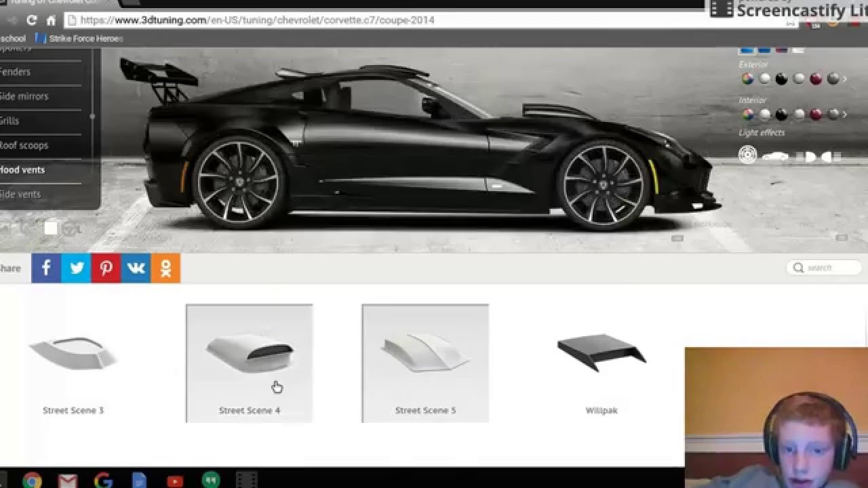The image size is (868, 488).
Task: Open custom exterior color wheel
Action: coord(747,79)
